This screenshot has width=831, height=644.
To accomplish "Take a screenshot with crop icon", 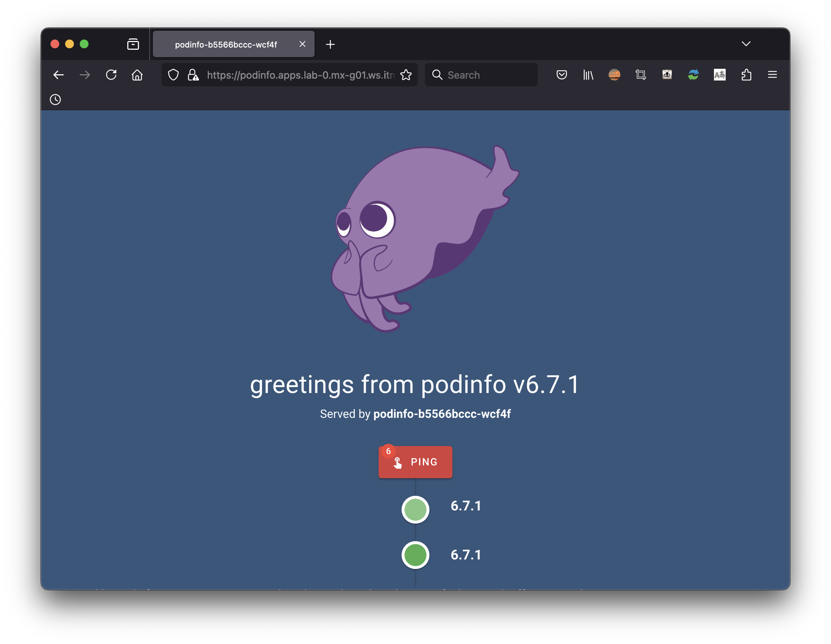I will pyautogui.click(x=641, y=75).
